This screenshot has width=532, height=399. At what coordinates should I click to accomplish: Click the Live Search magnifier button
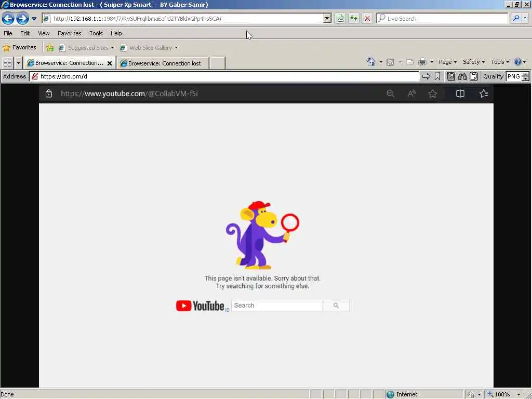516,18
